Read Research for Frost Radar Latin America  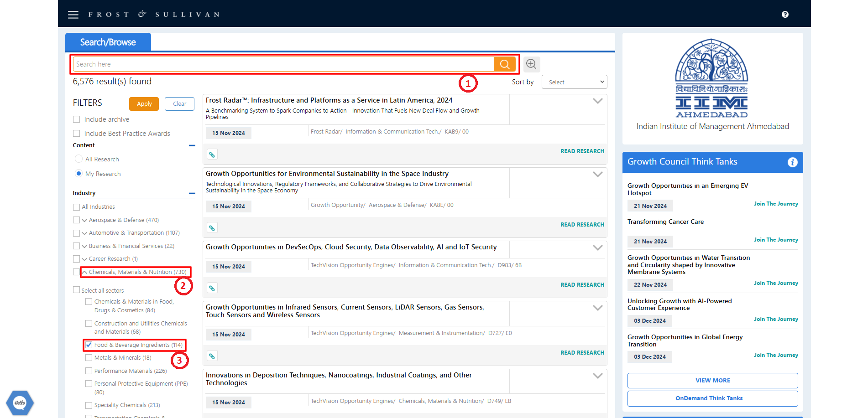(x=582, y=151)
